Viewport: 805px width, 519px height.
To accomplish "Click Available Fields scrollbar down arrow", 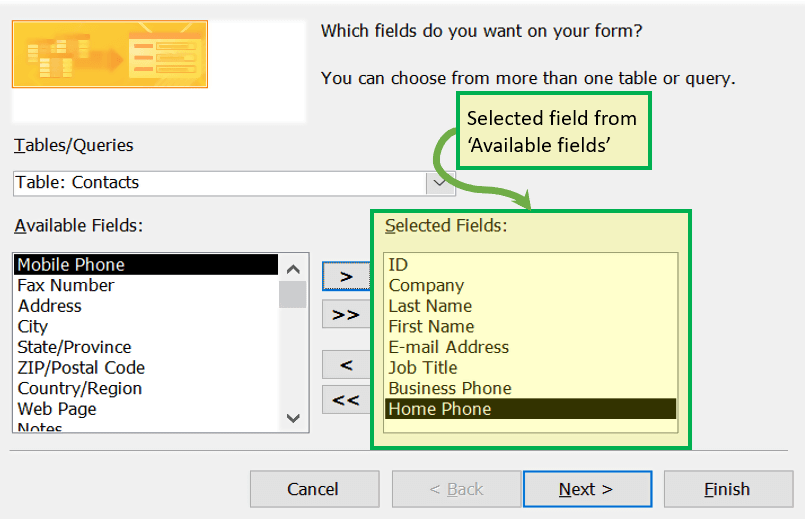I will (293, 418).
